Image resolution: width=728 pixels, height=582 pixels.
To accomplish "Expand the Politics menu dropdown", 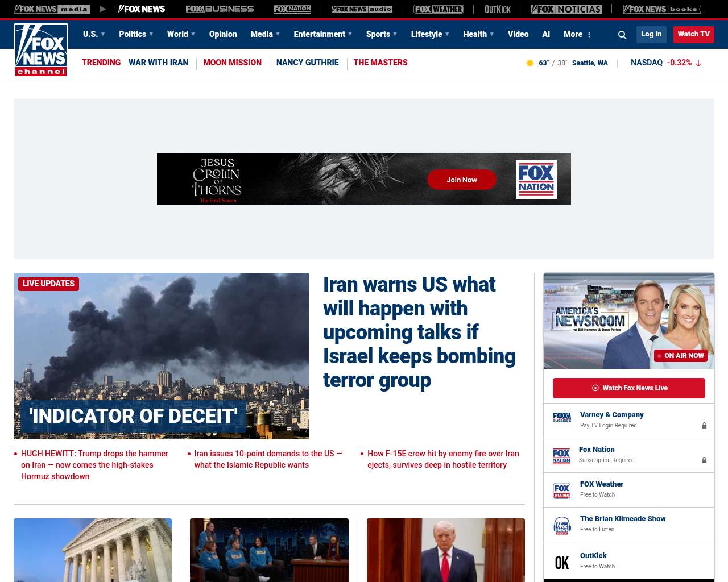I will pos(136,34).
